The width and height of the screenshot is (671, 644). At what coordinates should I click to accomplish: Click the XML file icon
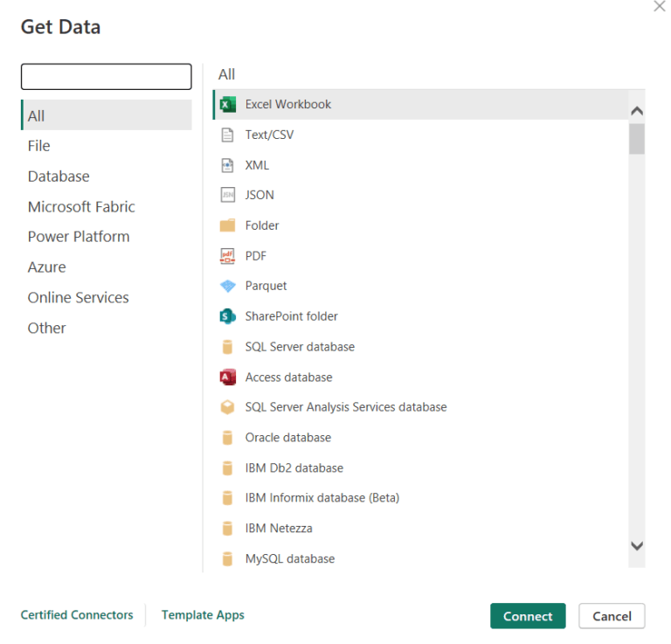[228, 165]
